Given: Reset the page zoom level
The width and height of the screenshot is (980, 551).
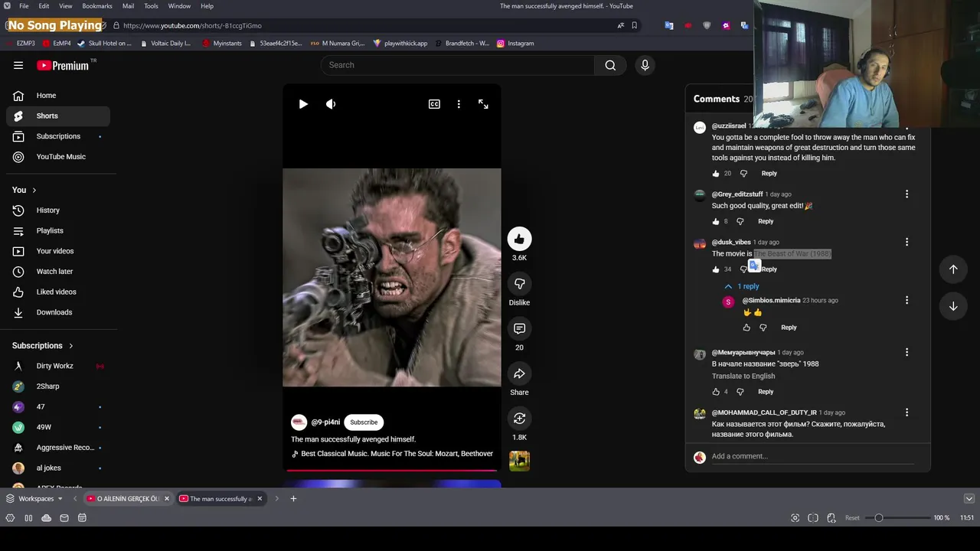Looking at the screenshot, I should 852,518.
